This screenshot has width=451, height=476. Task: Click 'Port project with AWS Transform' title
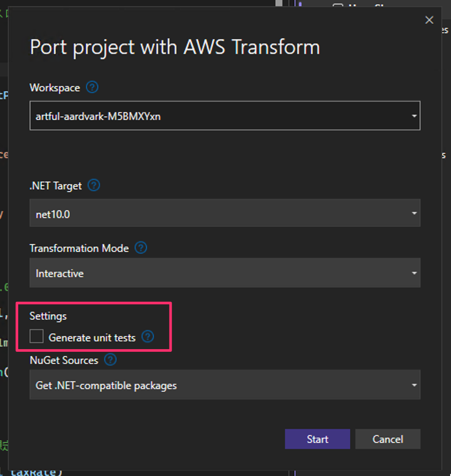click(175, 48)
